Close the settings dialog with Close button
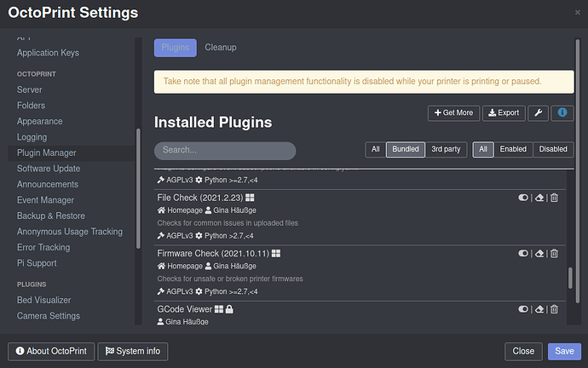 coord(523,352)
